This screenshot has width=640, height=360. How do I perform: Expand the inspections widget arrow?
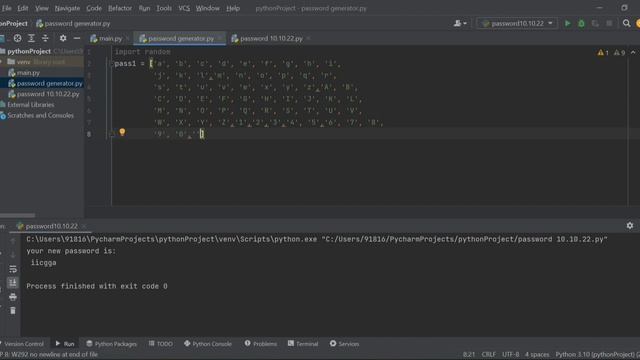tap(633, 53)
